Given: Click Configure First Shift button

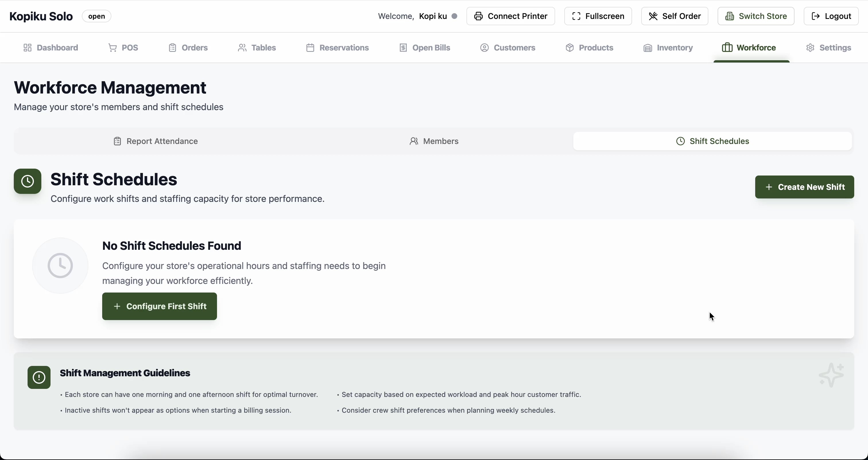Looking at the screenshot, I should 159,306.
